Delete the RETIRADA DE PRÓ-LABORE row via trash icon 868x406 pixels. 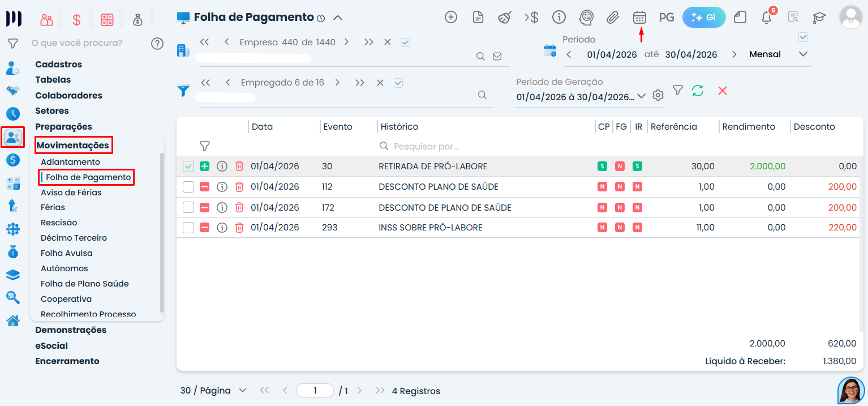tap(239, 166)
